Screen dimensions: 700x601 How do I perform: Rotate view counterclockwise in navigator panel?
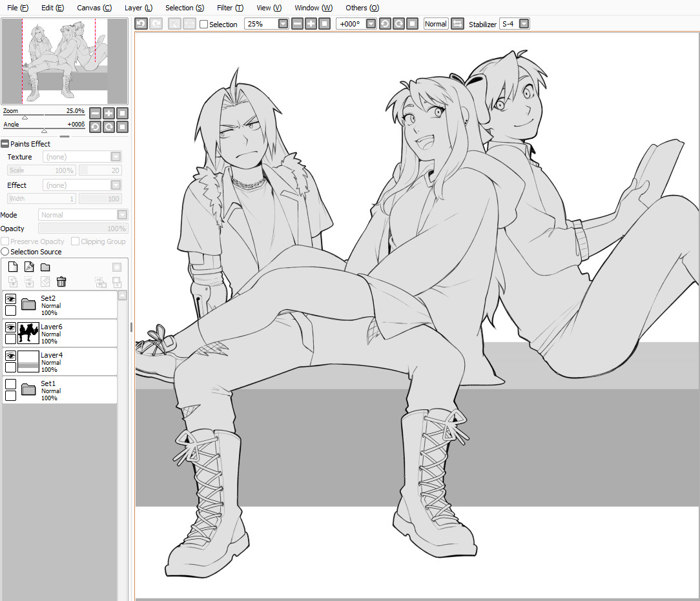coord(95,127)
